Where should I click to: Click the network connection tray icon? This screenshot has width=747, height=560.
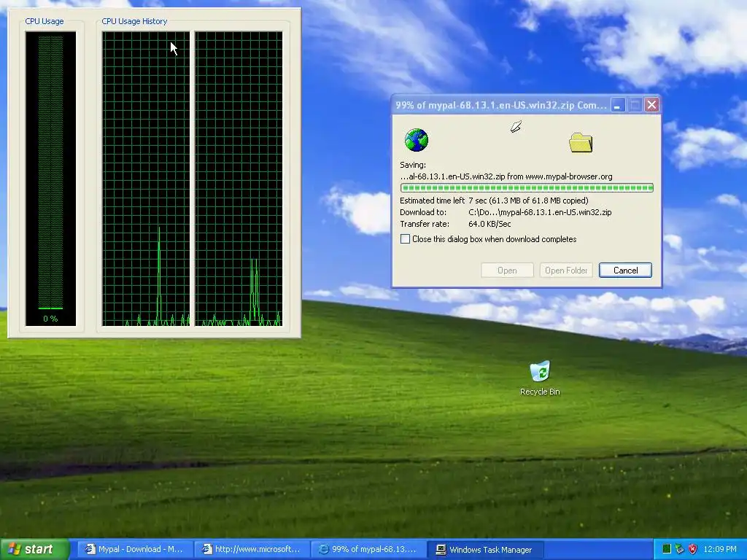[679, 549]
